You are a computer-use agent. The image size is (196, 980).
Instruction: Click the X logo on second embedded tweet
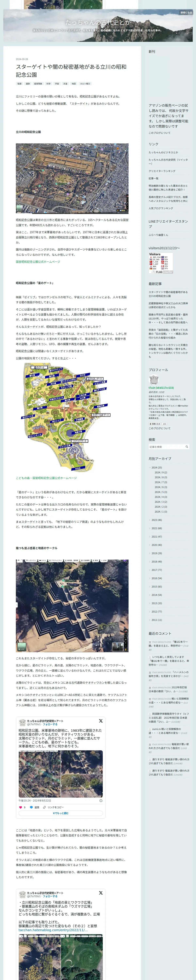100,893
